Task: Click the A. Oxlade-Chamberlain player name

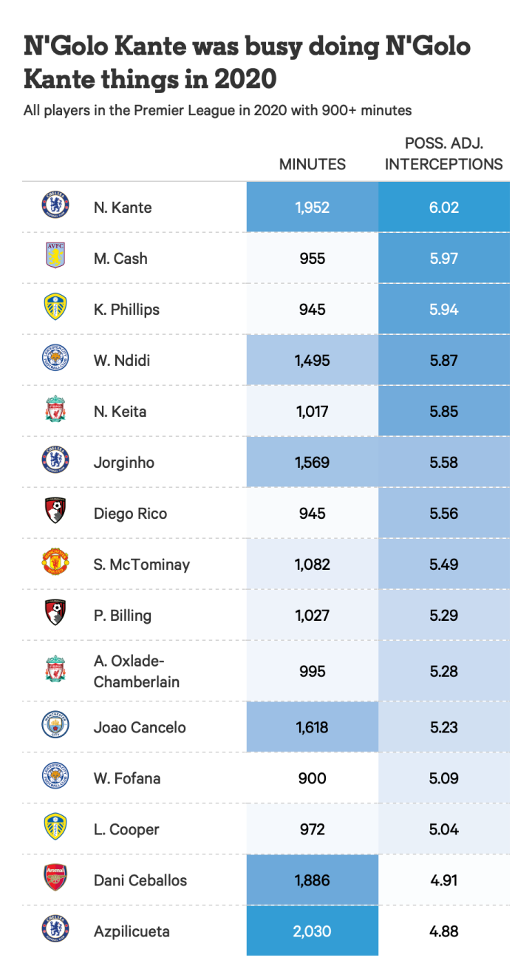Action: point(137,671)
